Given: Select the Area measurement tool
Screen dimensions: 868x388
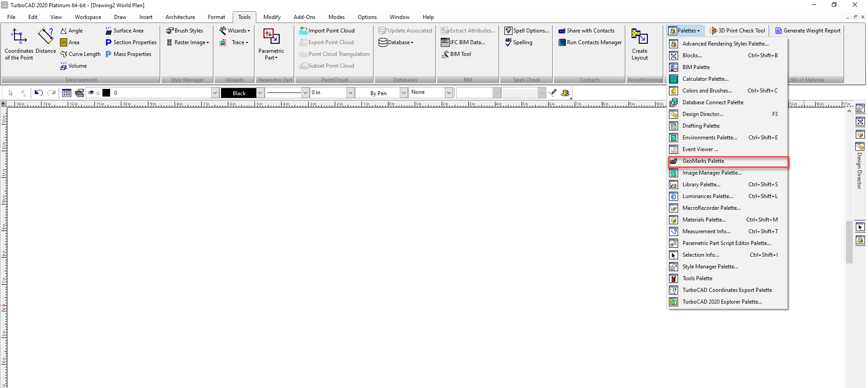Looking at the screenshot, I should [x=70, y=42].
